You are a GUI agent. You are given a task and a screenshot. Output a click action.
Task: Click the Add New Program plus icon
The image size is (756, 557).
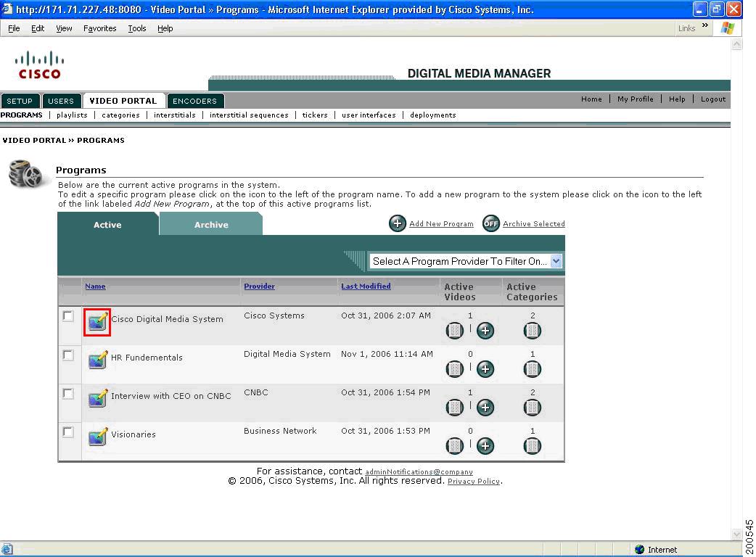click(398, 223)
